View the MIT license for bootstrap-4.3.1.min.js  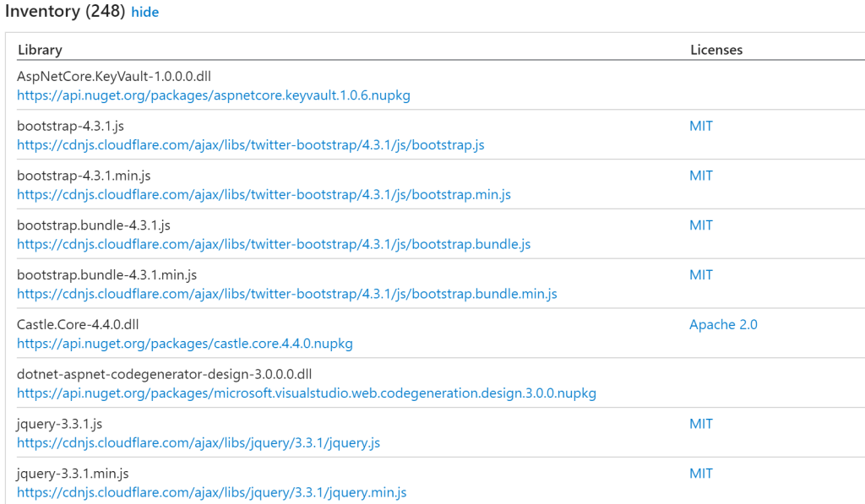coord(701,176)
